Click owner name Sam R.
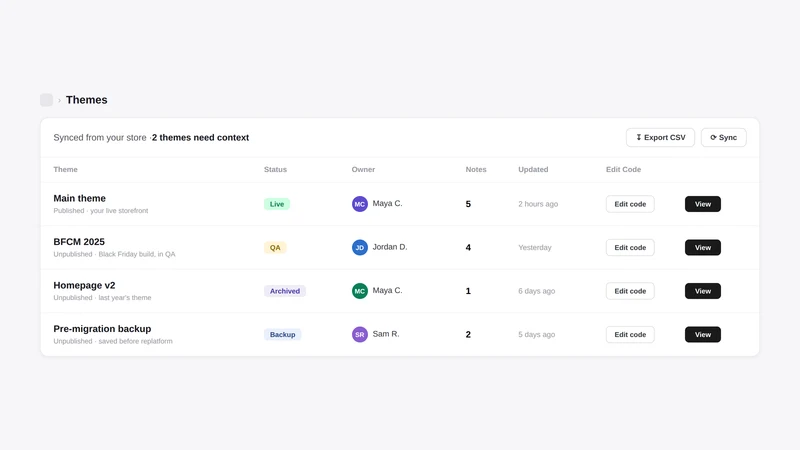This screenshot has width=800, height=450. pyautogui.click(x=386, y=334)
